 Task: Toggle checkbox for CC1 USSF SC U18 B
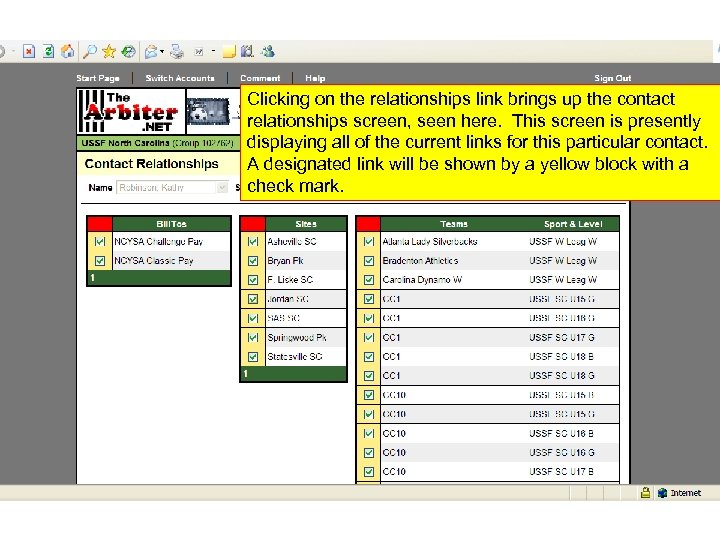coord(369,357)
